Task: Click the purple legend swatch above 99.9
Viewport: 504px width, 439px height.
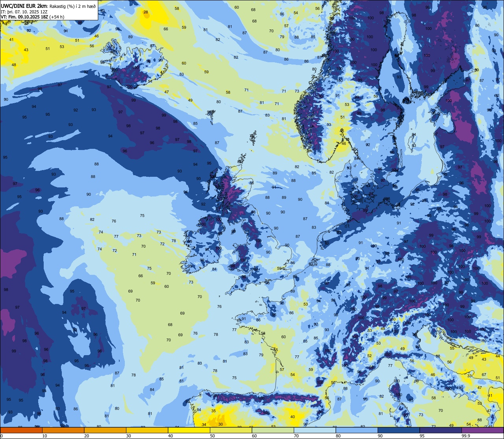Action: 482,430
